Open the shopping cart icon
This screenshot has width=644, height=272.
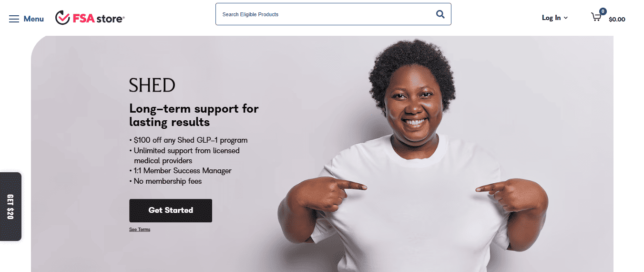click(596, 17)
